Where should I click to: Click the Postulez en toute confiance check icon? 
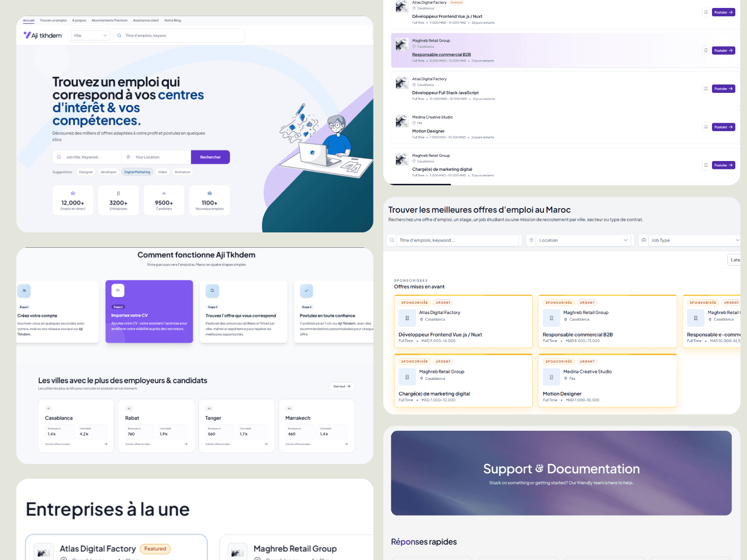click(x=306, y=290)
